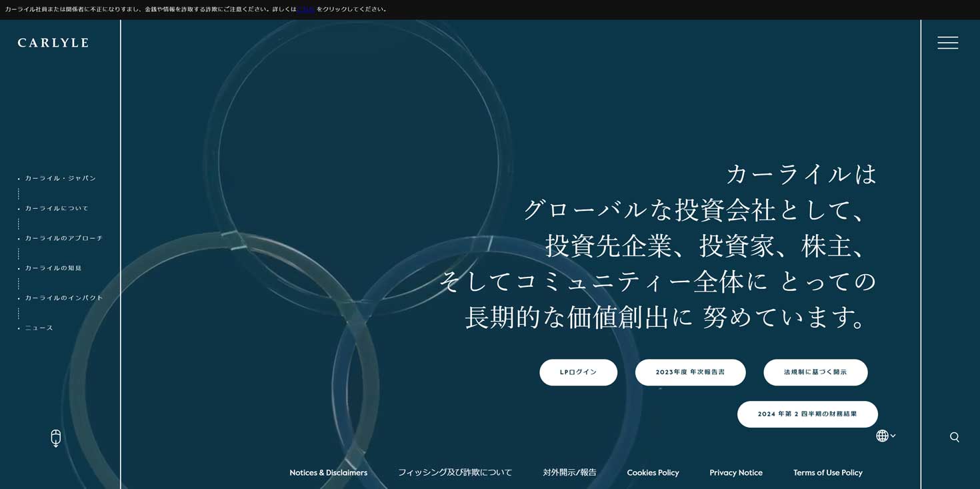The image size is (980, 489).
Task: Open the language selector dropdown chevron
Action: click(892, 437)
